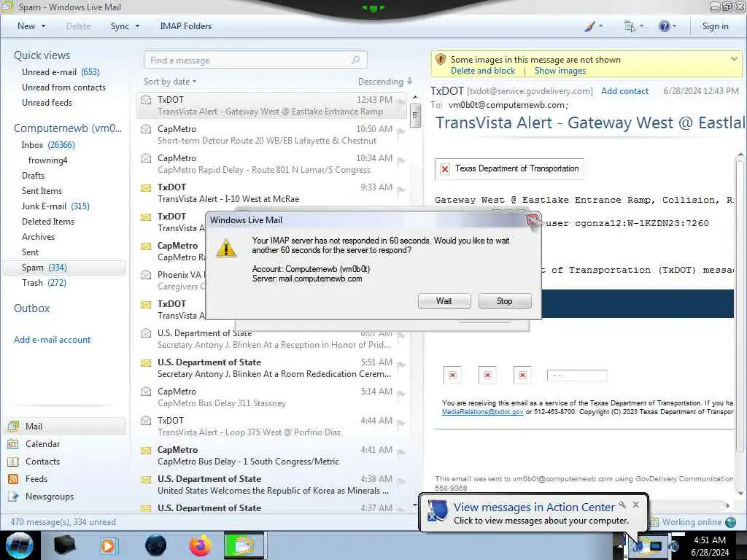Open the Drafts folder
This screenshot has height=560, width=747.
33,175
